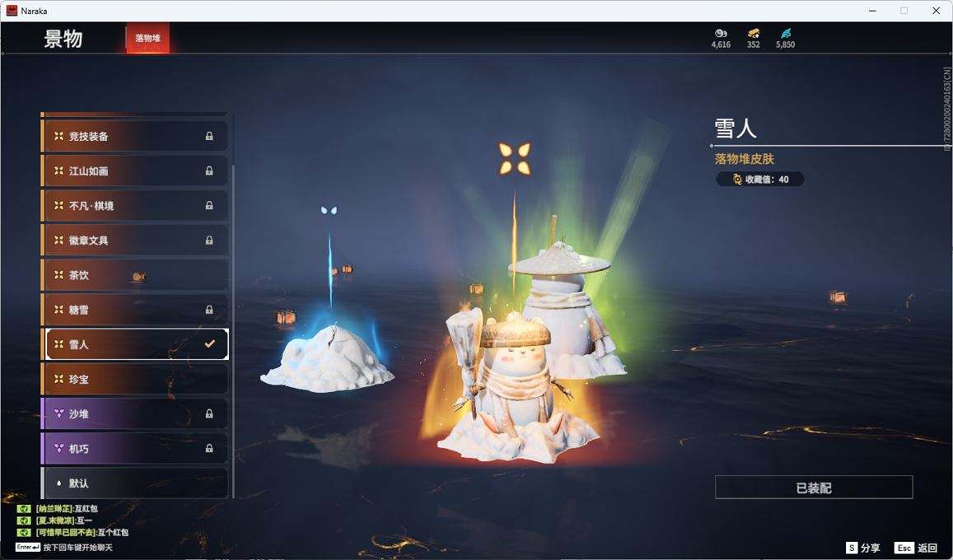Click the blue rarity marker above snow pile
Image resolution: width=953 pixels, height=560 pixels.
point(329,210)
